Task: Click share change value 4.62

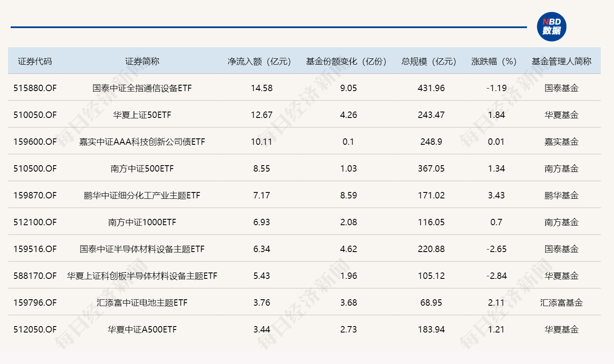Action: point(349,249)
